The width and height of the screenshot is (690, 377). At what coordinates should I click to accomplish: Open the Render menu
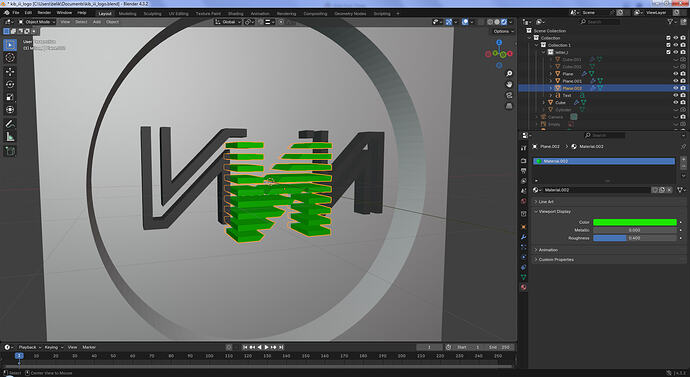44,13
